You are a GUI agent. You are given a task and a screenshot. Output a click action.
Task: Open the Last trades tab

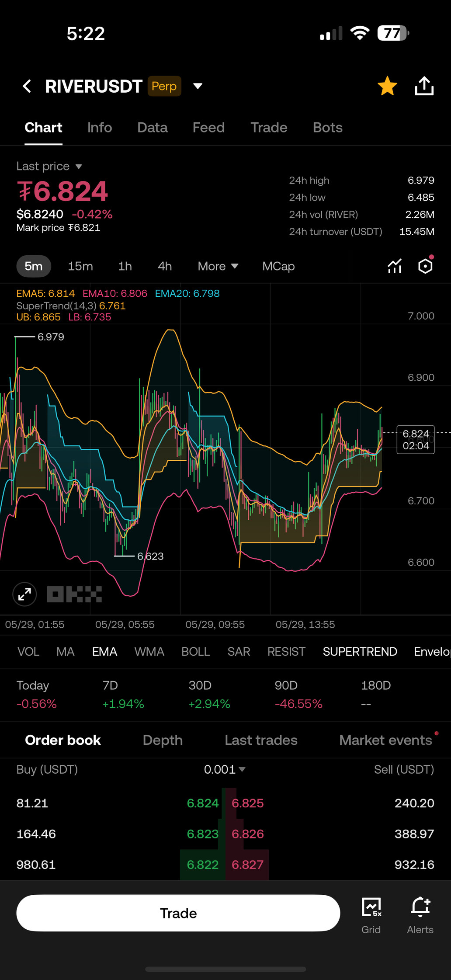pos(261,740)
